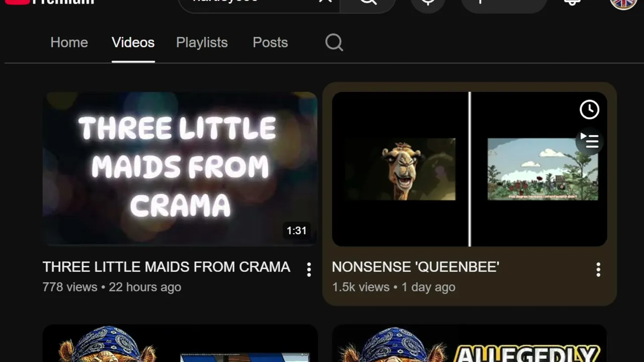The width and height of the screenshot is (644, 362).
Task: Add NONSENSE 'QUEENBEE' to the queue
Action: 589,140
